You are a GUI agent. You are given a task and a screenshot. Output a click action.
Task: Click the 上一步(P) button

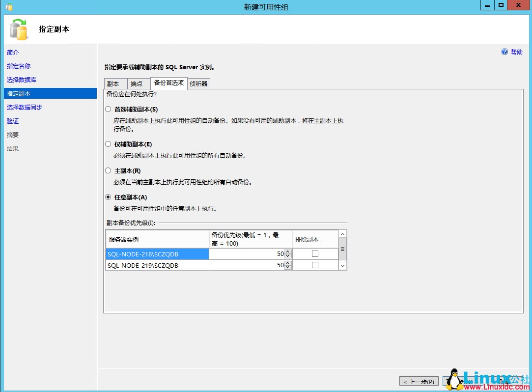click(419, 381)
